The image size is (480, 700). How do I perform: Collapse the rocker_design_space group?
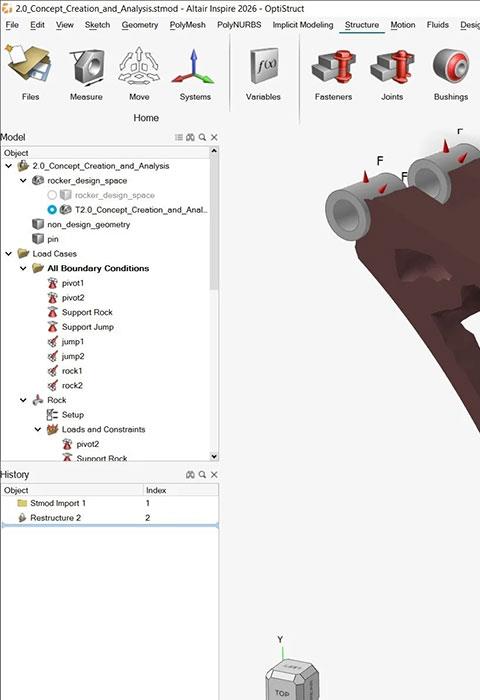pyautogui.click(x=23, y=181)
